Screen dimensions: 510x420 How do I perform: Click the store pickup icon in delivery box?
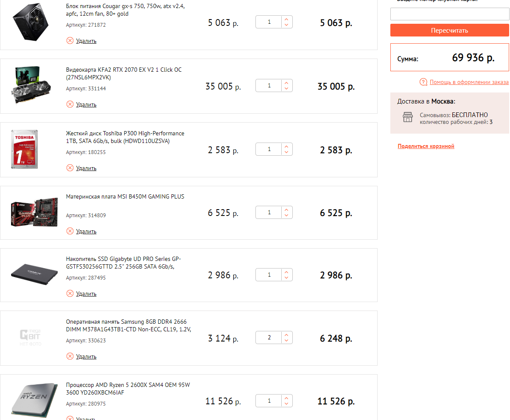coord(408,118)
